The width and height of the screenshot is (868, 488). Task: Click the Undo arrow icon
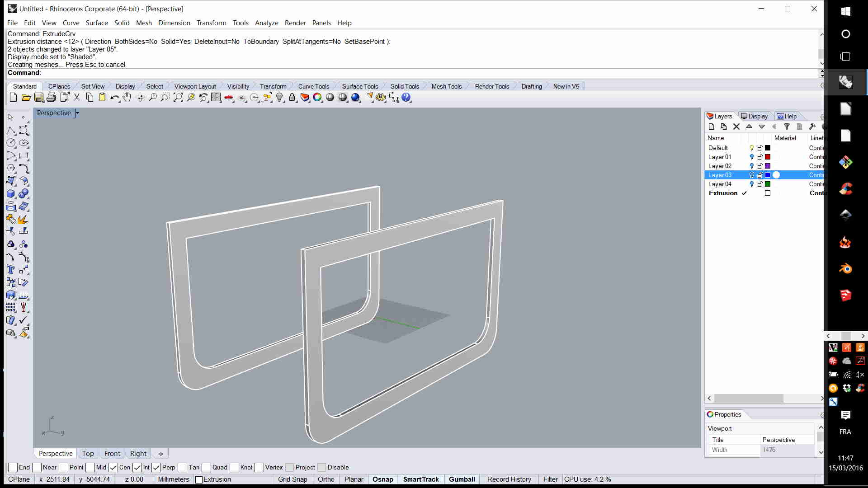[114, 98]
